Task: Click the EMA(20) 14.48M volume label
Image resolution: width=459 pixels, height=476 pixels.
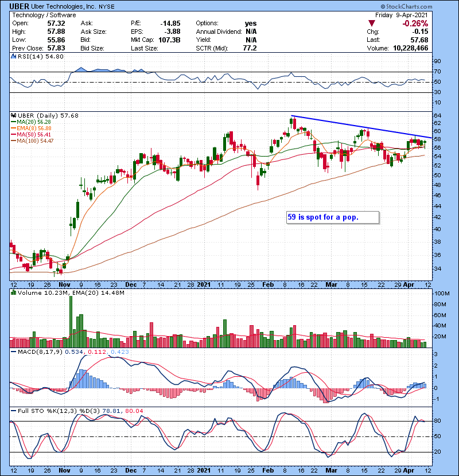Action: (98, 292)
